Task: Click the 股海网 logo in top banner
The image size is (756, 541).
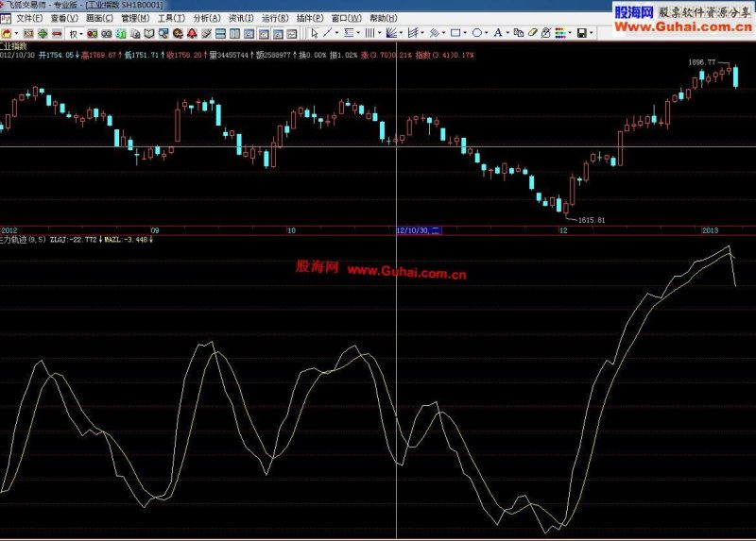Action: coord(633,12)
